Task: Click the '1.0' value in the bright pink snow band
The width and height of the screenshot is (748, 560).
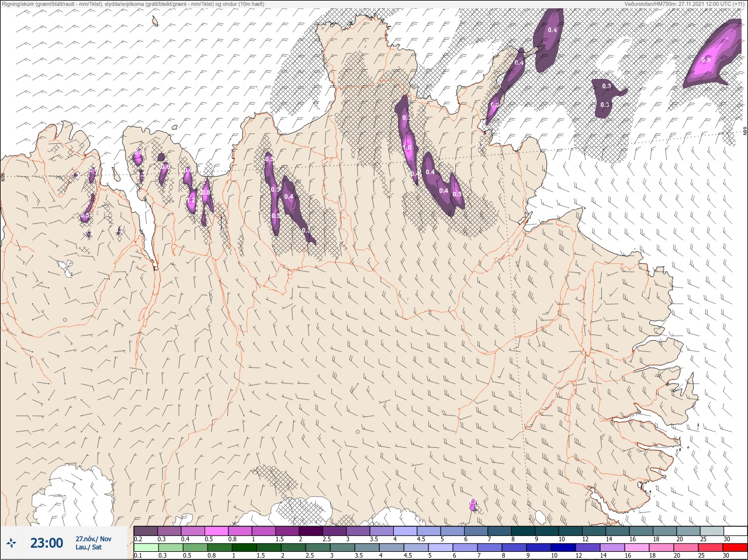Action: point(408,148)
